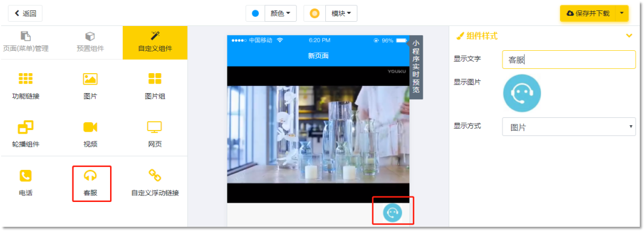This screenshot has width=644, height=231.
Task: Insert the 视频 video component
Action: [90, 134]
